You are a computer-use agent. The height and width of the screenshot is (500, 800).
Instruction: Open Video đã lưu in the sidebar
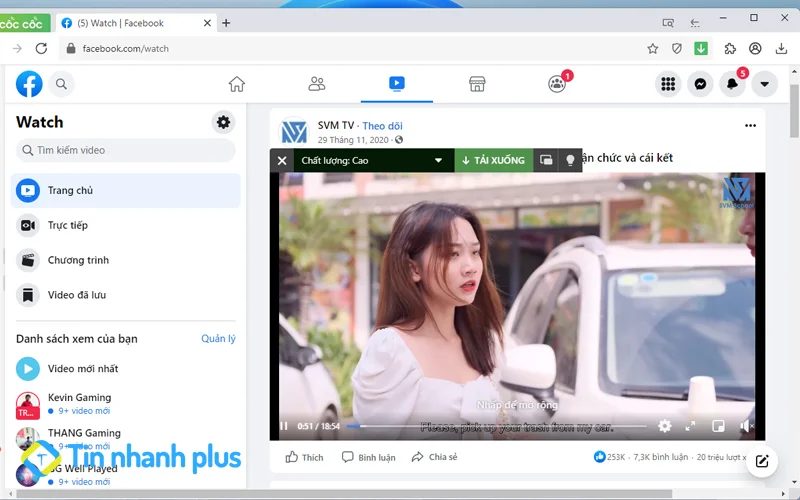(x=126, y=295)
